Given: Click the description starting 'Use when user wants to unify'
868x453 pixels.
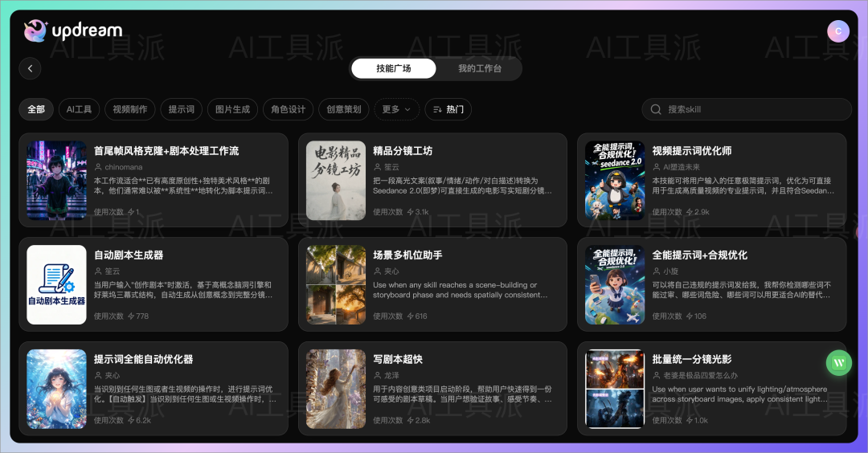Looking at the screenshot, I should point(739,394).
